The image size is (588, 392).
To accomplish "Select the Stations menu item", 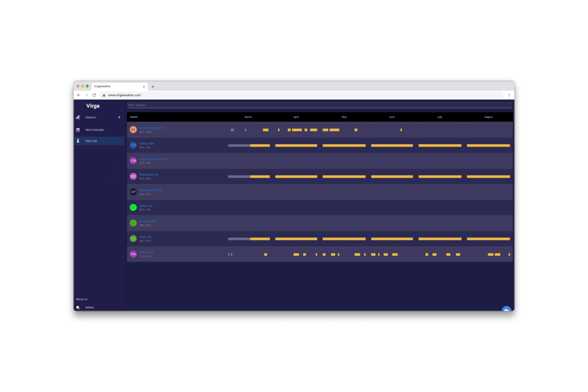I will tap(91, 117).
